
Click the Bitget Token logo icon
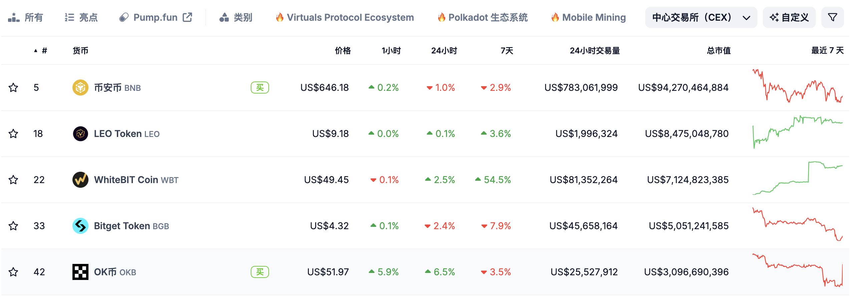(x=80, y=226)
